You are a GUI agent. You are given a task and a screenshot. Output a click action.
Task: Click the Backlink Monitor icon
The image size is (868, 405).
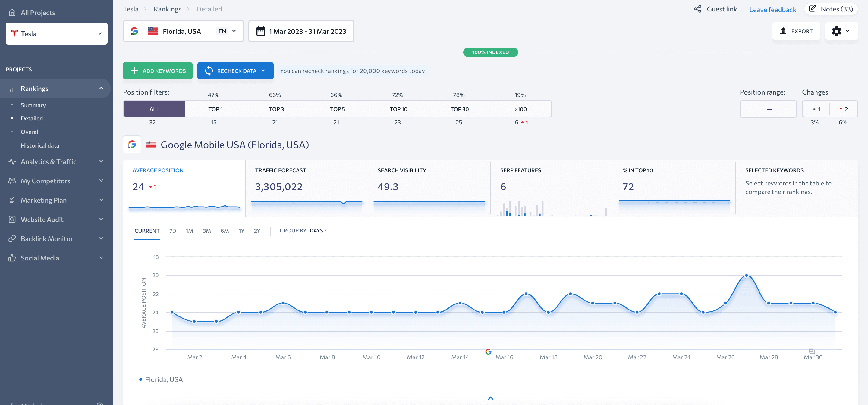click(x=12, y=238)
